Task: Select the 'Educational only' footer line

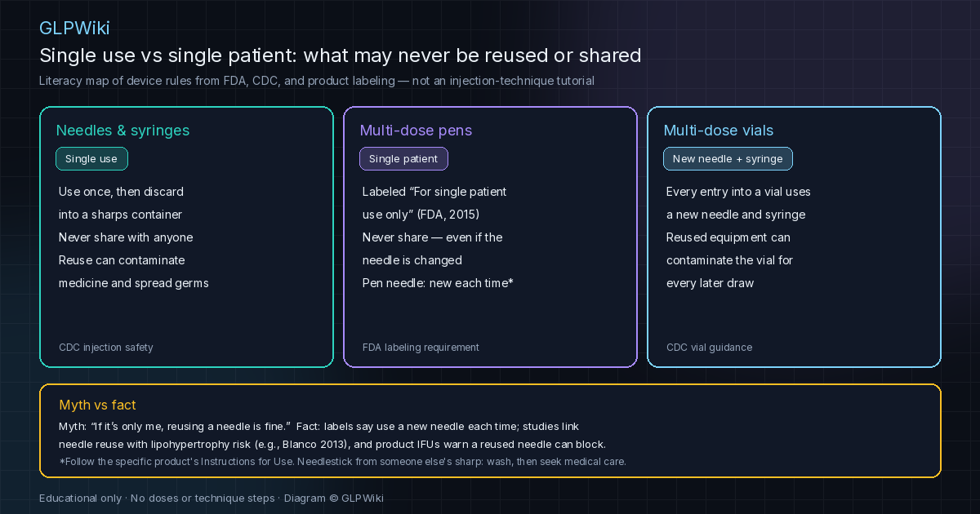Action: [212, 498]
